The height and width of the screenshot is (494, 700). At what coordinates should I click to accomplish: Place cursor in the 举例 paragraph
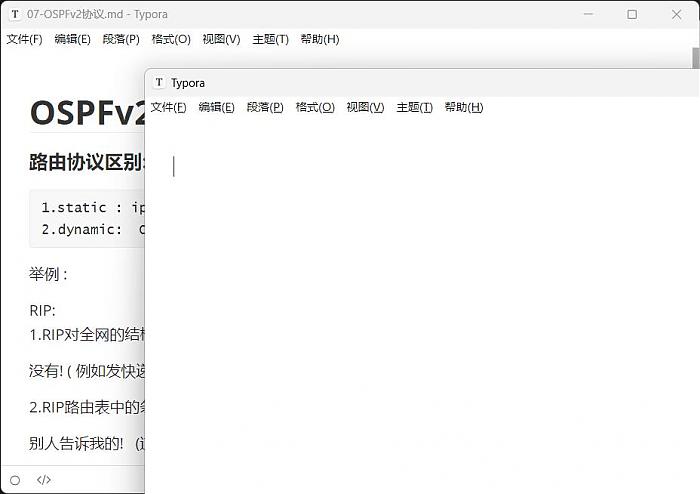[x=49, y=274]
